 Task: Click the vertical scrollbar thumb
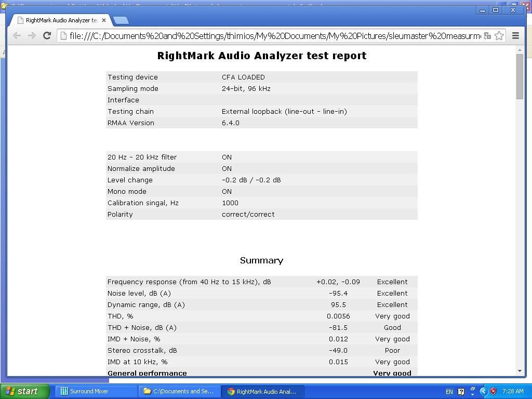(520, 76)
